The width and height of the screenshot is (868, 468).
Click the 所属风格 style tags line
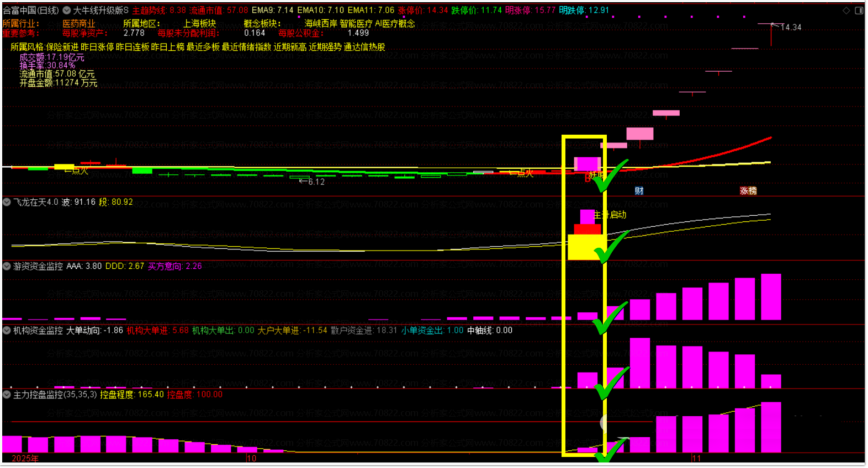tap(198, 47)
